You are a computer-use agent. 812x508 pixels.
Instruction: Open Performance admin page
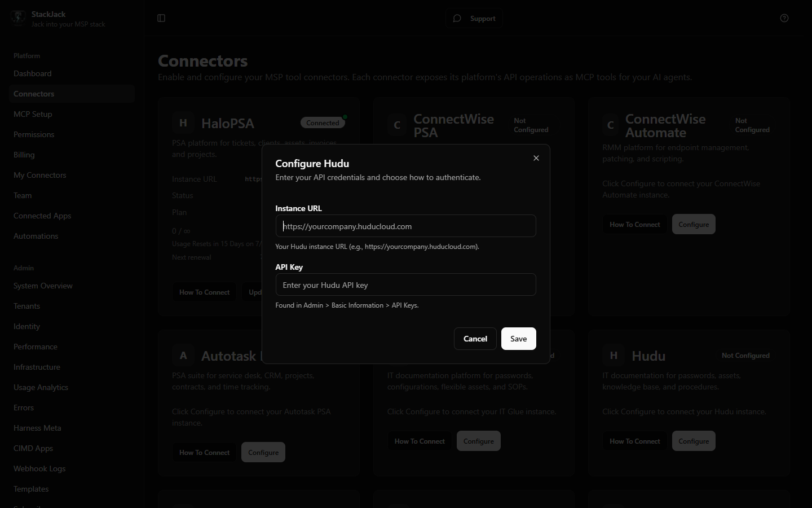(x=72, y=347)
